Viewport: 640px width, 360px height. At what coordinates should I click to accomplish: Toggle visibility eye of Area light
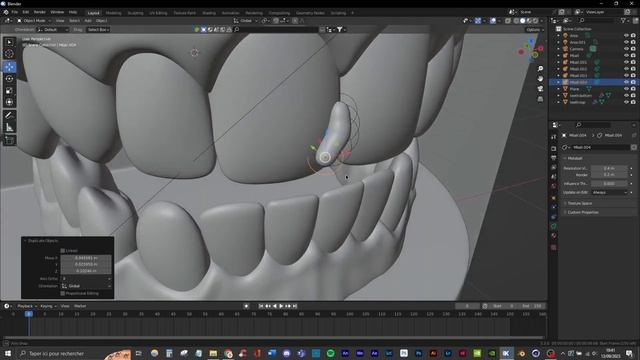click(x=626, y=36)
